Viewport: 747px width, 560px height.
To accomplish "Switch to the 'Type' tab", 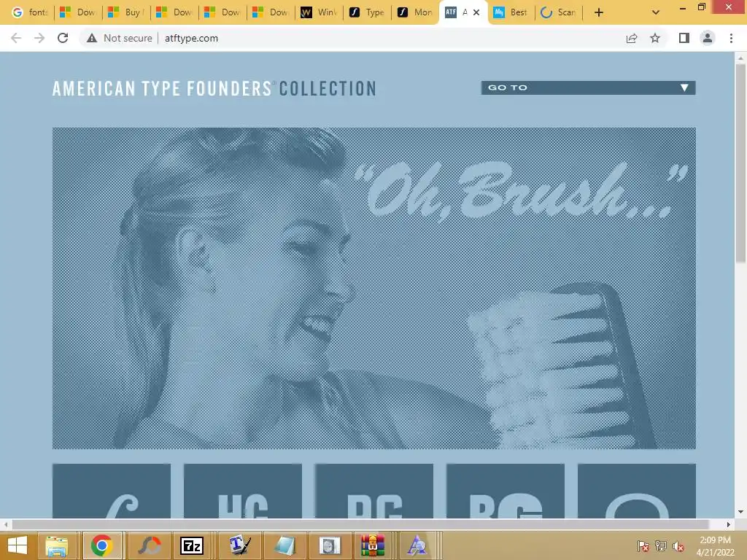I will (368, 12).
